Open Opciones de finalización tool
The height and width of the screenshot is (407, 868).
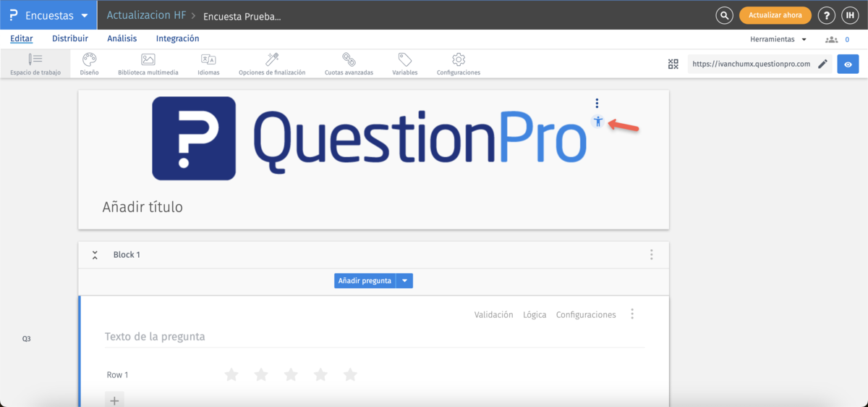coord(272,64)
